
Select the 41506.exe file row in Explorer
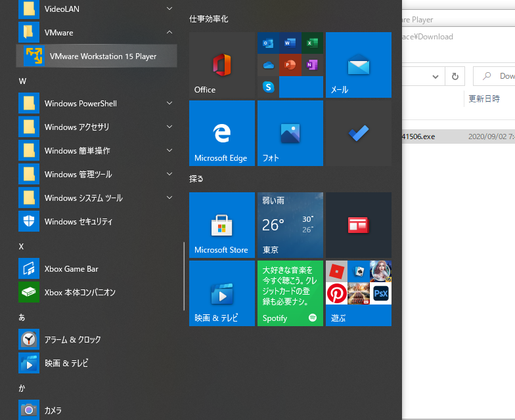(459, 136)
